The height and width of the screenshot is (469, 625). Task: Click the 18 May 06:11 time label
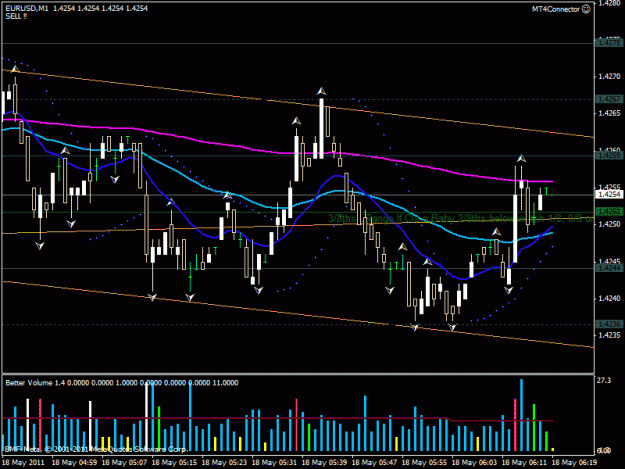click(x=525, y=463)
